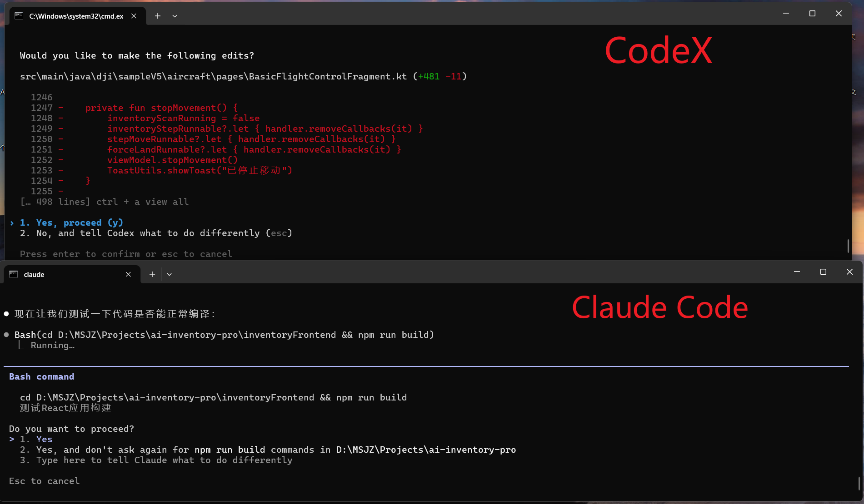This screenshot has height=504, width=864.
Task: Maximize the claude terminal window
Action: pyautogui.click(x=823, y=272)
